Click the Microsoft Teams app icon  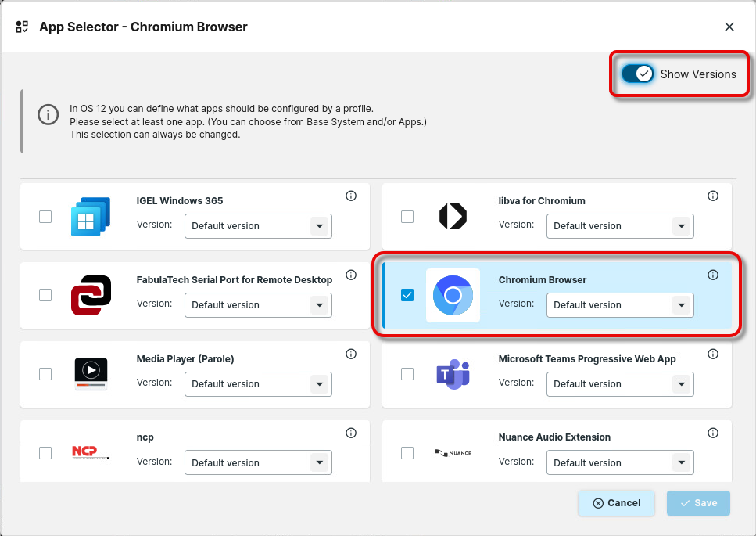pos(453,374)
